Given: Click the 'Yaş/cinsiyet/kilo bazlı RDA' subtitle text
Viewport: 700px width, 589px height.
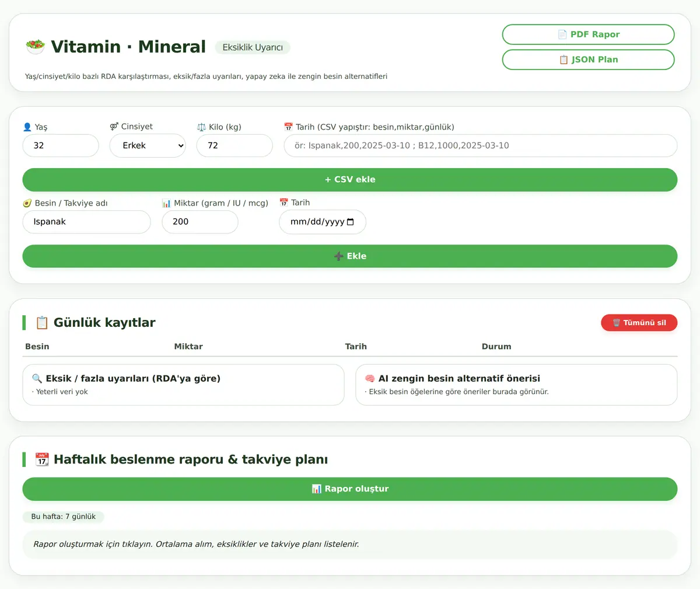Looking at the screenshot, I should [206, 76].
